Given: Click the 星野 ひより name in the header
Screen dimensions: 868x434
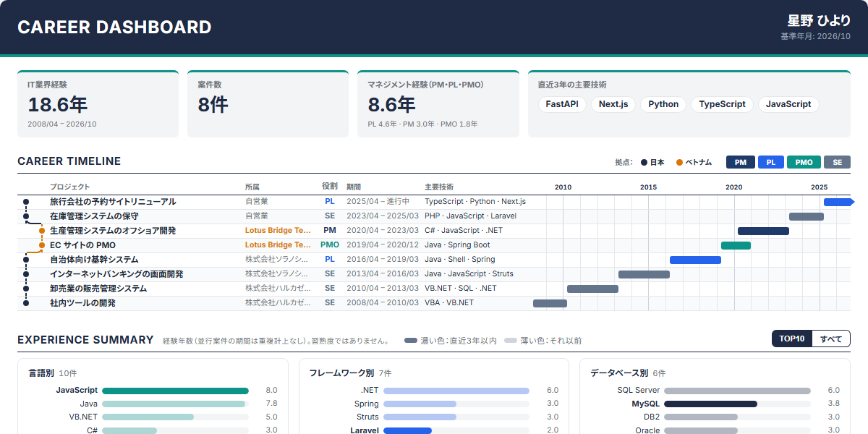Looking at the screenshot, I should pos(819,21).
